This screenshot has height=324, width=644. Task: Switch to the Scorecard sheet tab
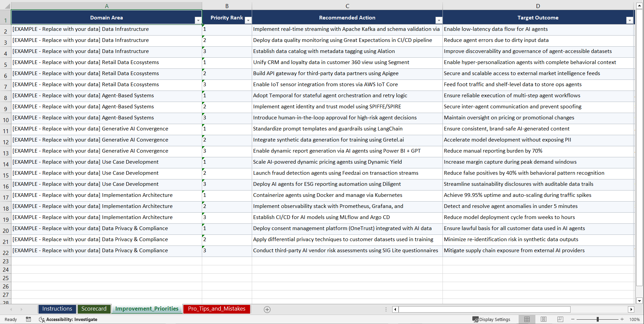pos(94,309)
